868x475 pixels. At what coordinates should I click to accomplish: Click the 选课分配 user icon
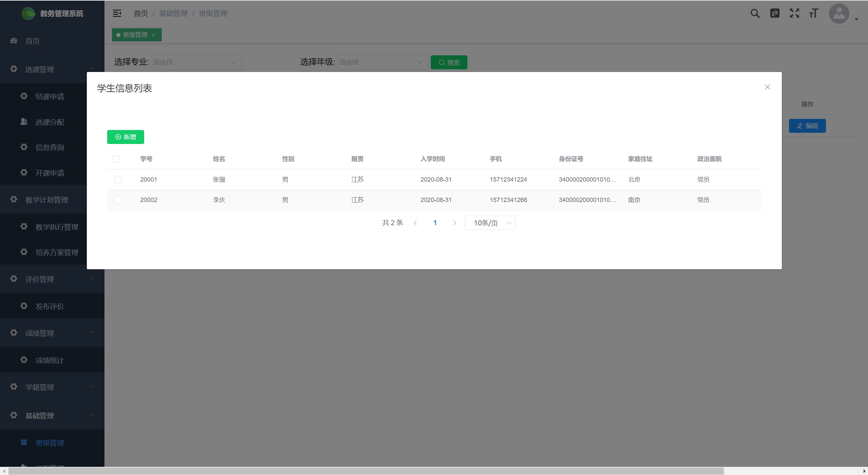(24, 122)
